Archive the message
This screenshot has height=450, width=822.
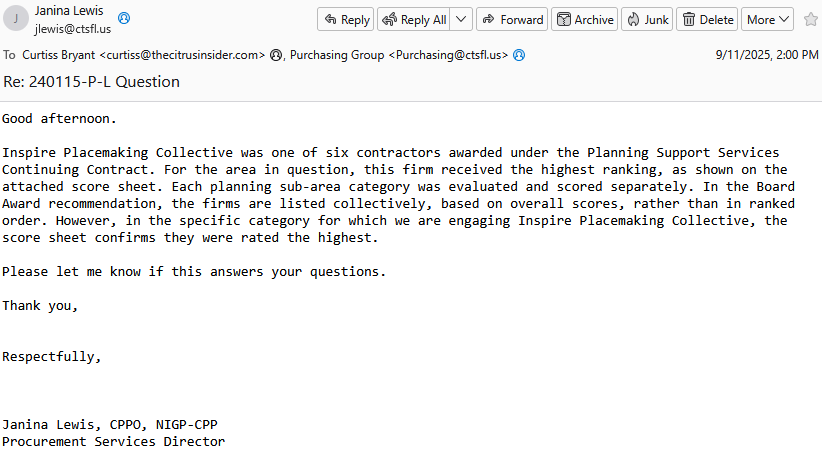(x=585, y=19)
